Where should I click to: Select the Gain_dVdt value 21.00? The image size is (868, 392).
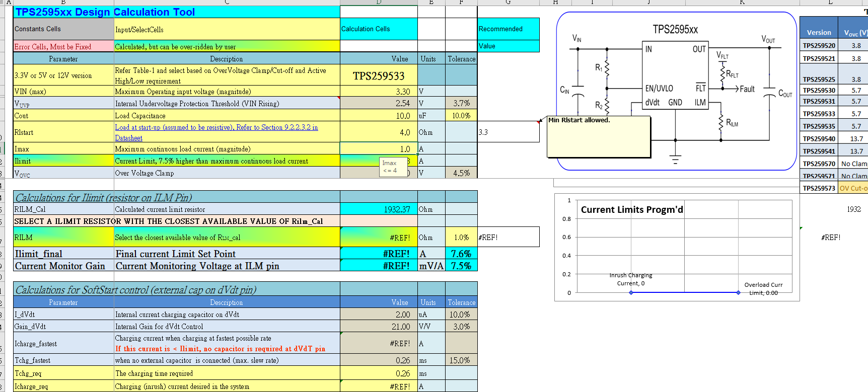click(379, 327)
